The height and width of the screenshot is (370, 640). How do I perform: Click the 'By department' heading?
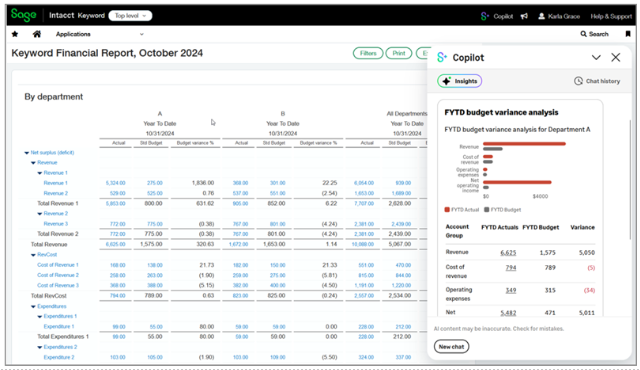click(x=53, y=97)
